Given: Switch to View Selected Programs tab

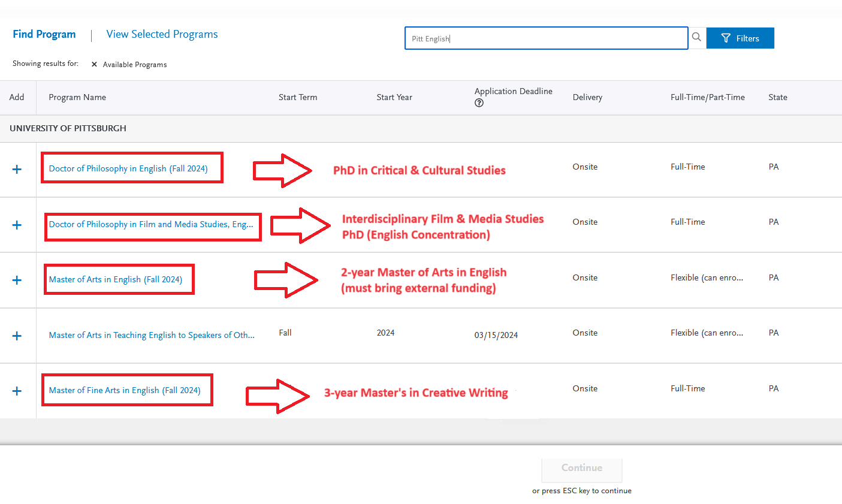Looking at the screenshot, I should (162, 34).
